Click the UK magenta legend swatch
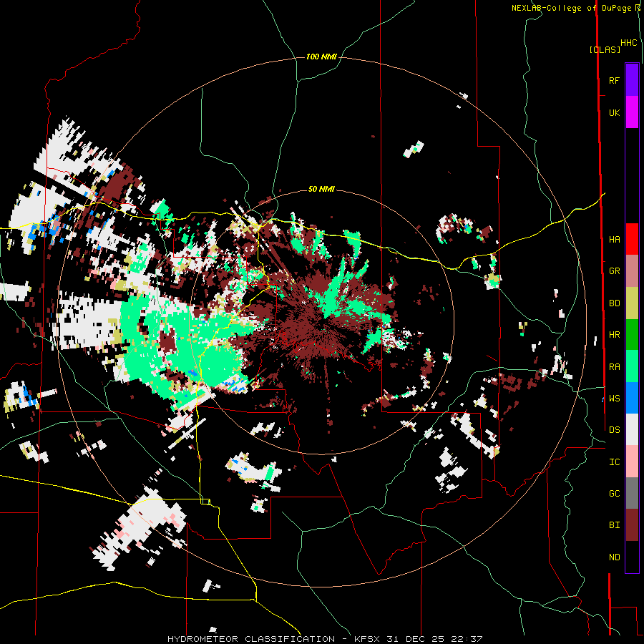 pyautogui.click(x=632, y=112)
